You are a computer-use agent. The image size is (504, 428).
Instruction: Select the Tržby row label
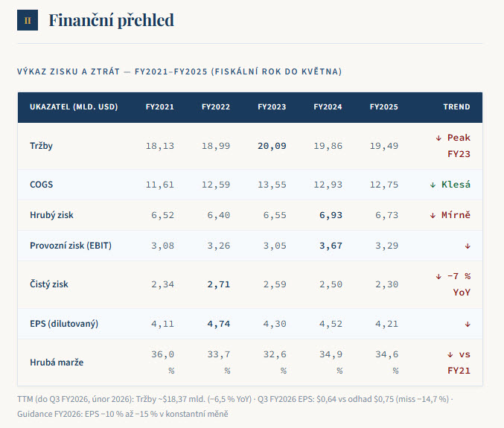41,146
